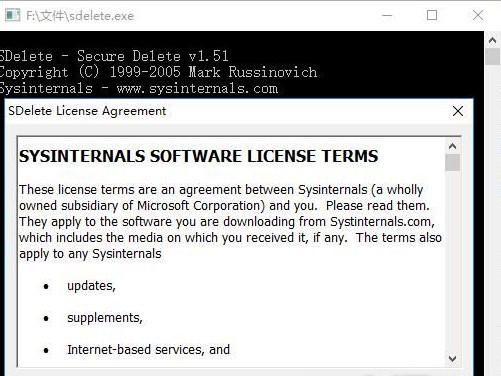The height and width of the screenshot is (376, 501).
Task: Click Systinternals.com in the license paragraph
Action: pyautogui.click(x=382, y=222)
